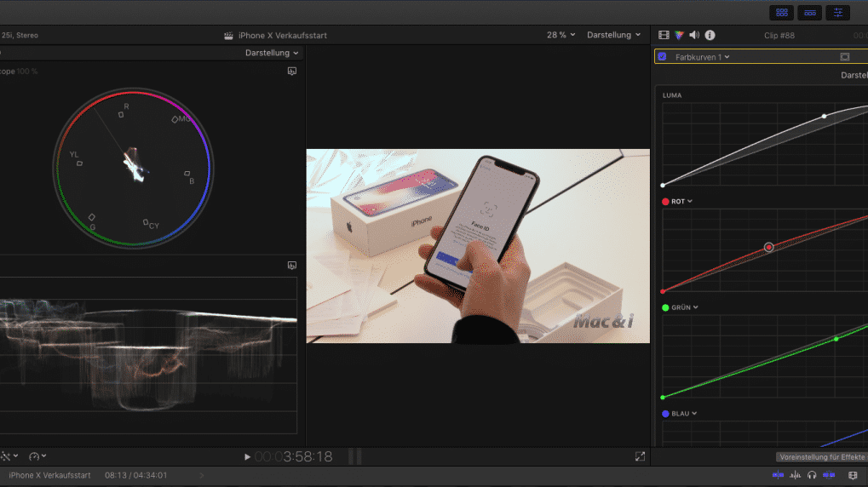Screen dimensions: 868x487
Task: Click the vectorscope color wheel display
Action: [x=133, y=168]
